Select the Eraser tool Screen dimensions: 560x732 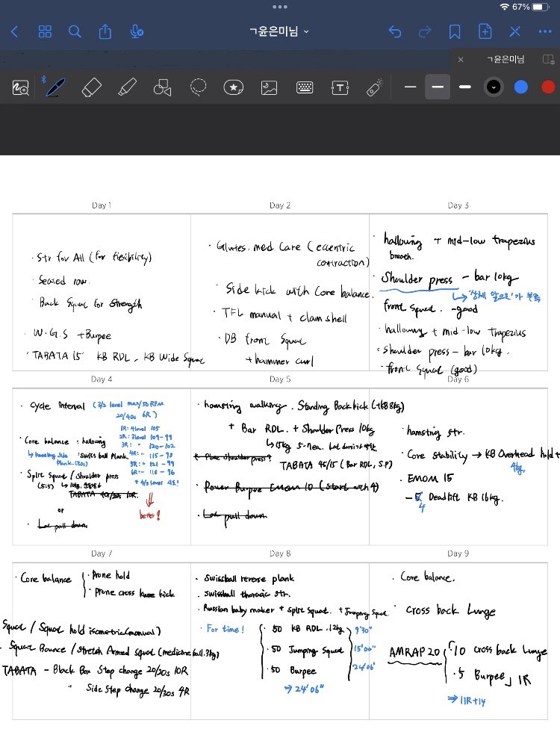(x=90, y=87)
